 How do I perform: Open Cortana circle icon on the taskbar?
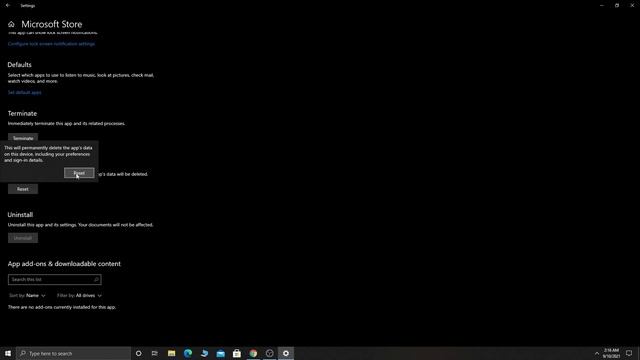pos(139,353)
